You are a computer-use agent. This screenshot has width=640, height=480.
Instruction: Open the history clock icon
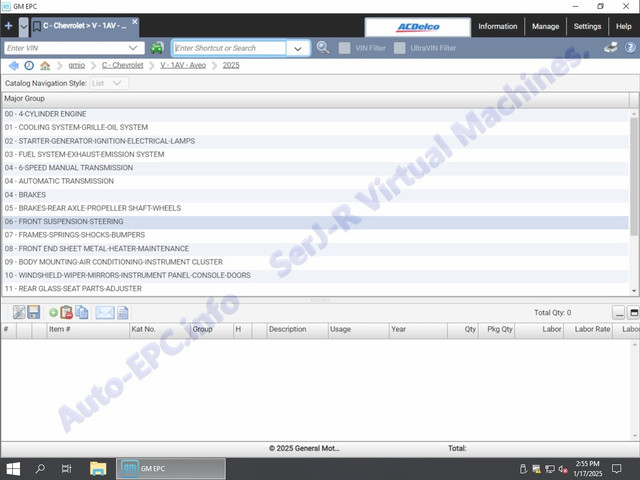[x=29, y=65]
